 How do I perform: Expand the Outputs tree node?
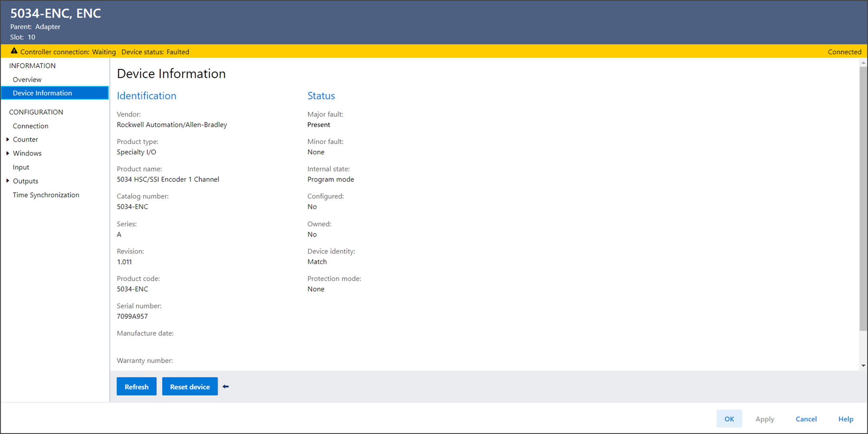pos(8,181)
